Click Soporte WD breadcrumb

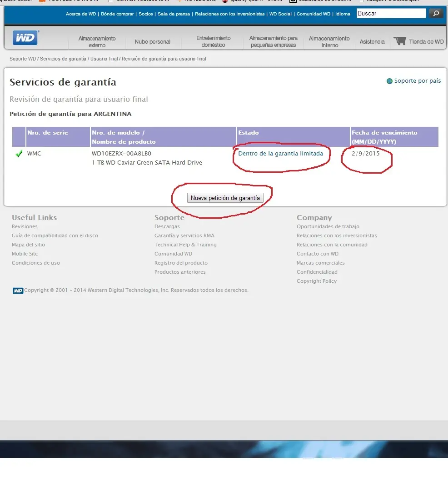[23, 59]
